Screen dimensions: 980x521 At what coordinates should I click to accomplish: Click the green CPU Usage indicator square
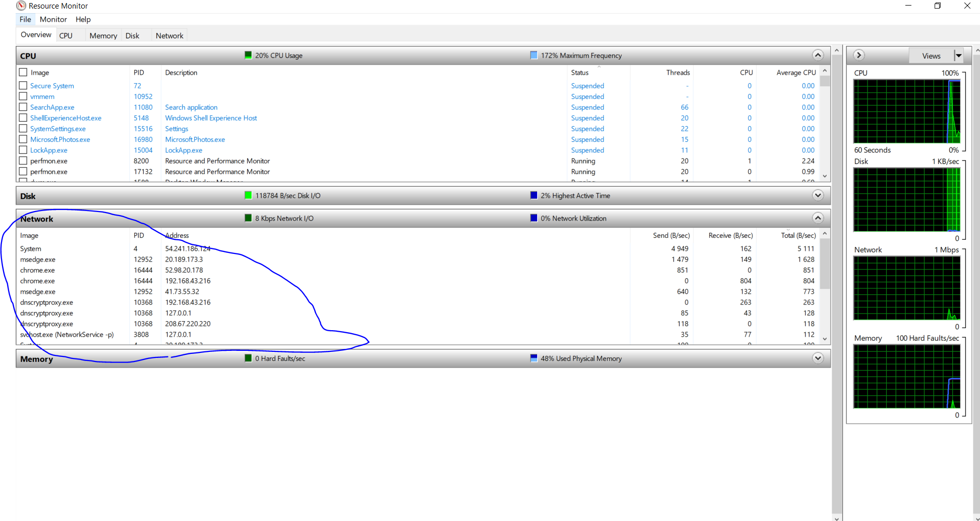click(x=248, y=55)
